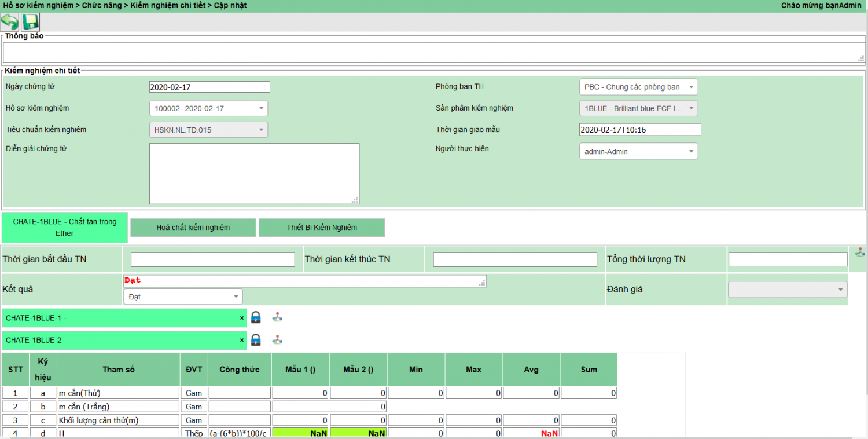This screenshot has height=439, width=868.
Task: Switch to the Hoá chất kiểm nghiệm tab
Action: (193, 228)
